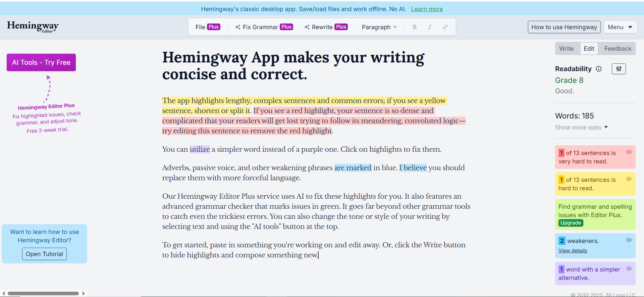Image resolution: width=644 pixels, height=297 pixels.
Task: Click the AI Tools - Try Free button
Action: coord(41,62)
